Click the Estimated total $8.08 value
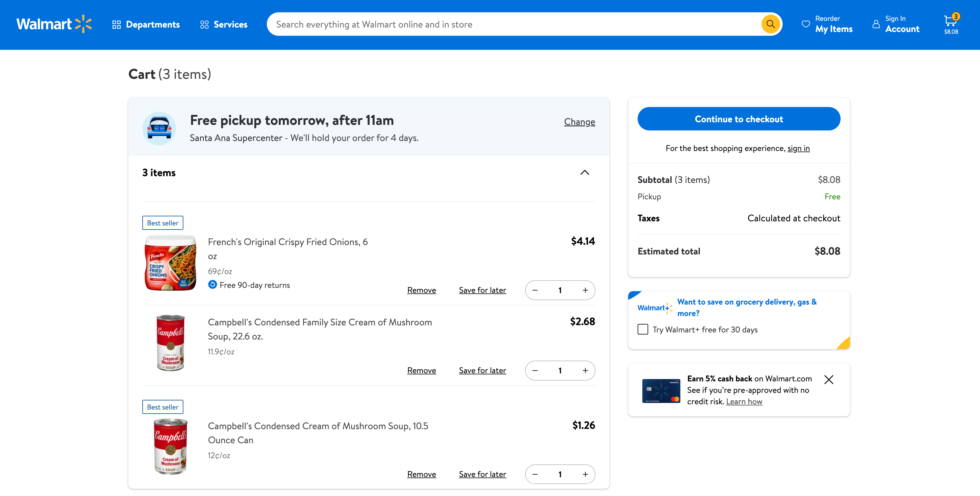The height and width of the screenshot is (496, 980). pyautogui.click(x=827, y=251)
